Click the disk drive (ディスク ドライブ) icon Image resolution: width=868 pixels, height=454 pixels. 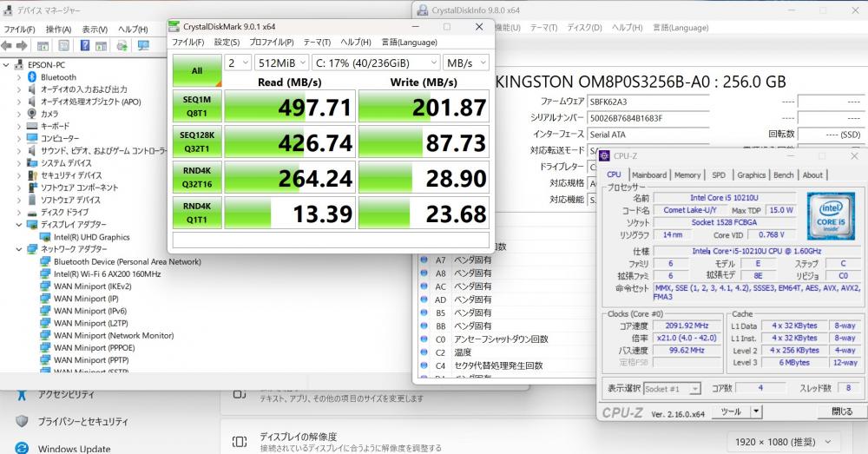(x=32, y=212)
